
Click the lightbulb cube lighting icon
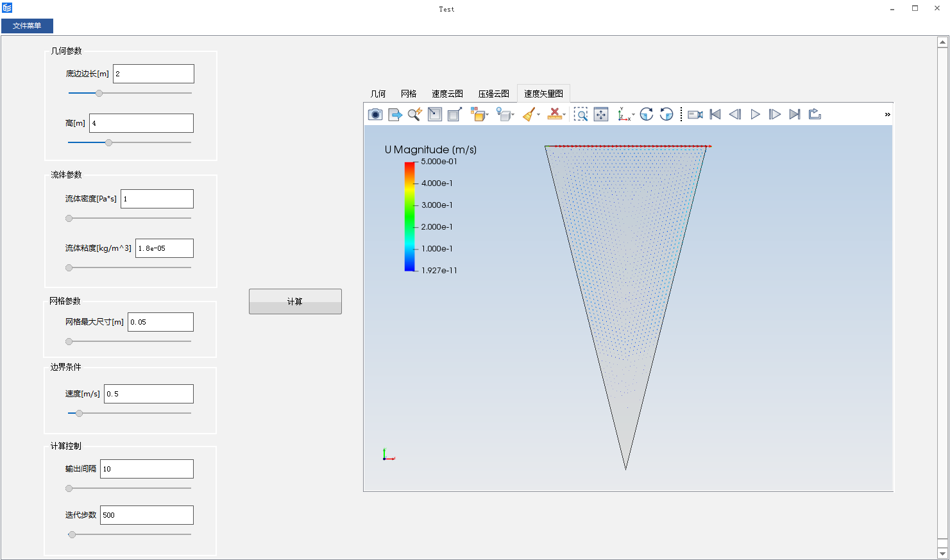504,114
